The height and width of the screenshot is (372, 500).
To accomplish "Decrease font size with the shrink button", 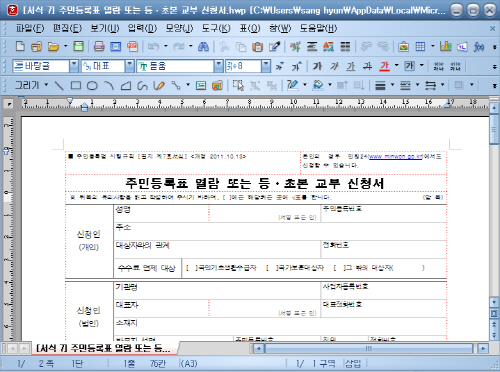I will [279, 66].
